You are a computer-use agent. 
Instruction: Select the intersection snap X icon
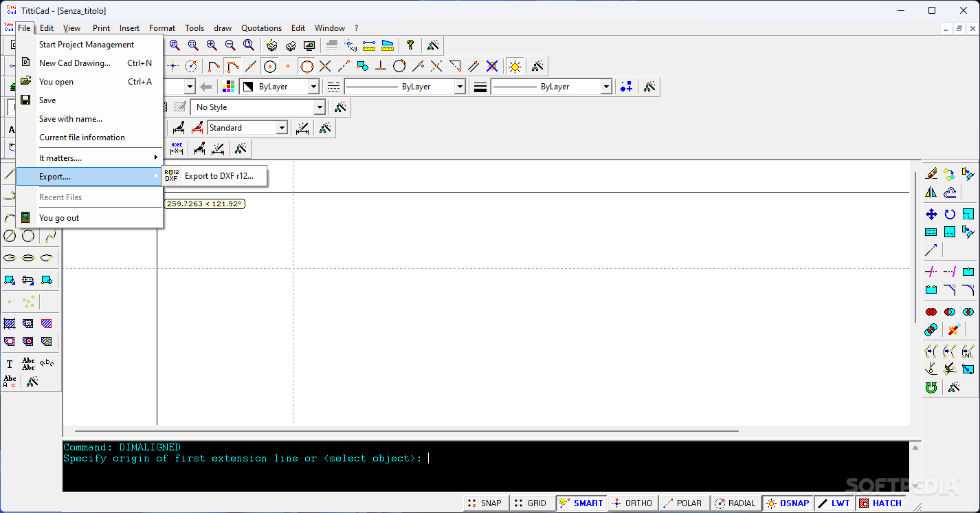point(325,66)
